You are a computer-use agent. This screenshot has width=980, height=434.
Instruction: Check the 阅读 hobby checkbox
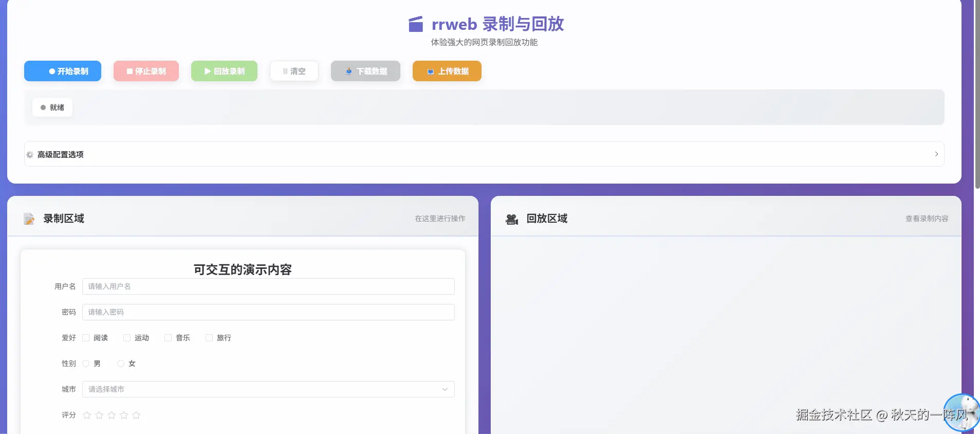point(86,338)
